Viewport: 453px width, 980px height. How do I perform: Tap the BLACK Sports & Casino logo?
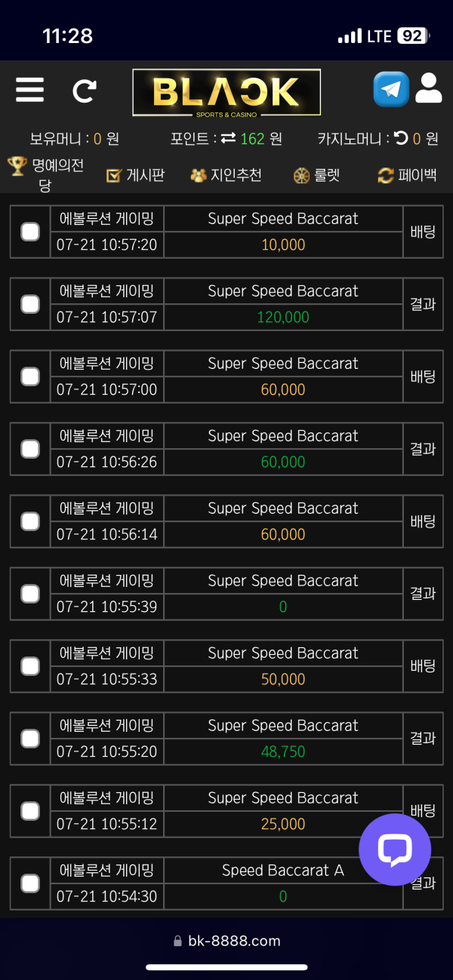point(226,92)
